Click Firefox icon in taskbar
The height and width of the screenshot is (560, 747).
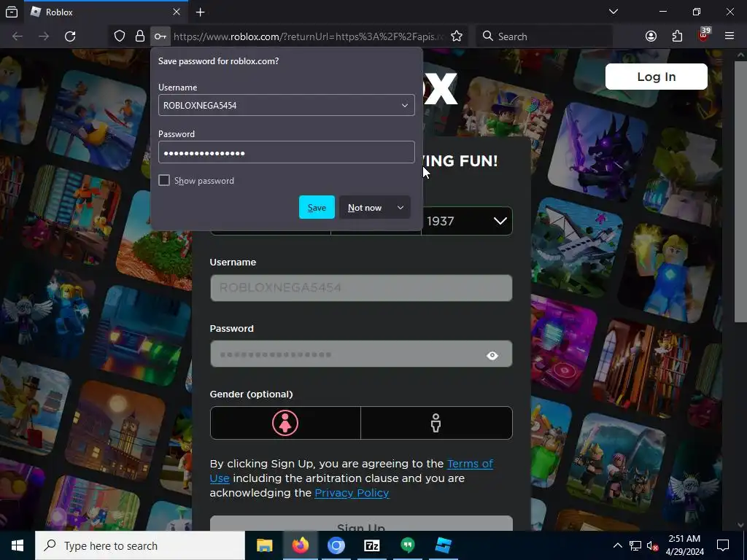[x=300, y=545]
